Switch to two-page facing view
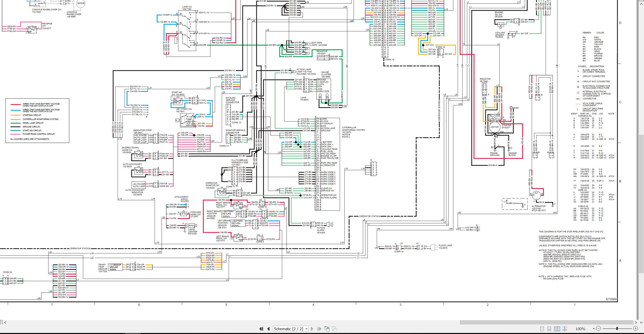Image resolution: width=644 pixels, height=334 pixels. [557, 329]
